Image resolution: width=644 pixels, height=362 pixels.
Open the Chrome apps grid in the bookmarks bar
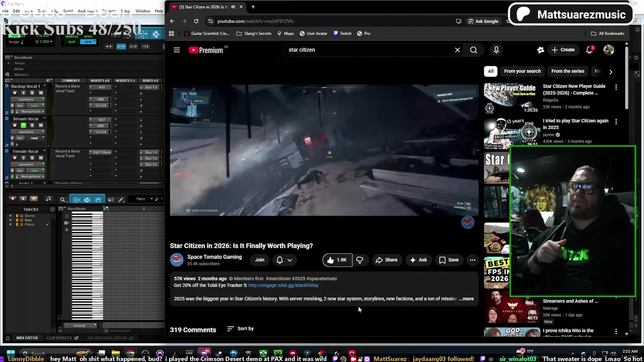click(172, 34)
